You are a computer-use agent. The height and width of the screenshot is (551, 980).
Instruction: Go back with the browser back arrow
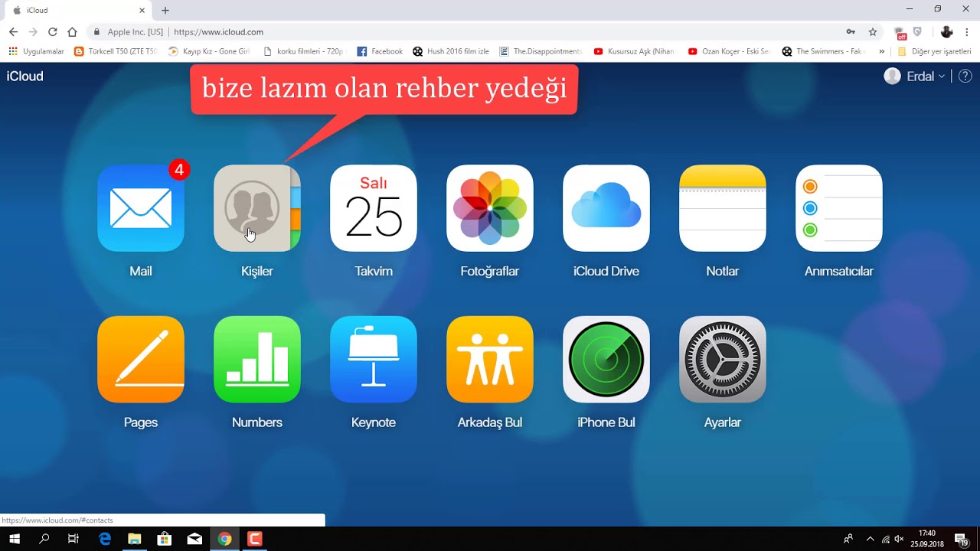13,32
